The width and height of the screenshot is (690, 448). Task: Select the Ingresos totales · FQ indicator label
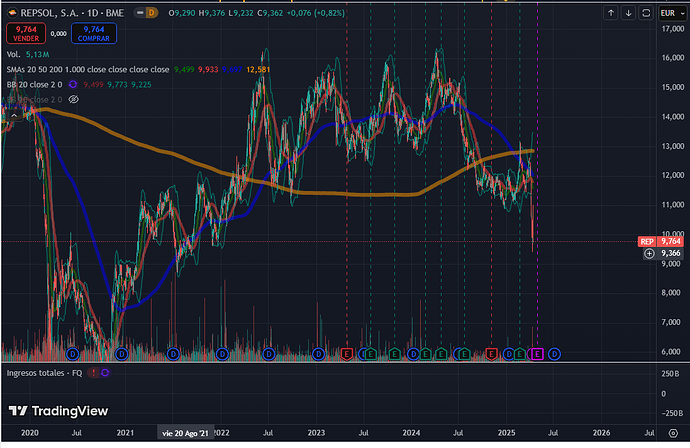click(x=44, y=373)
